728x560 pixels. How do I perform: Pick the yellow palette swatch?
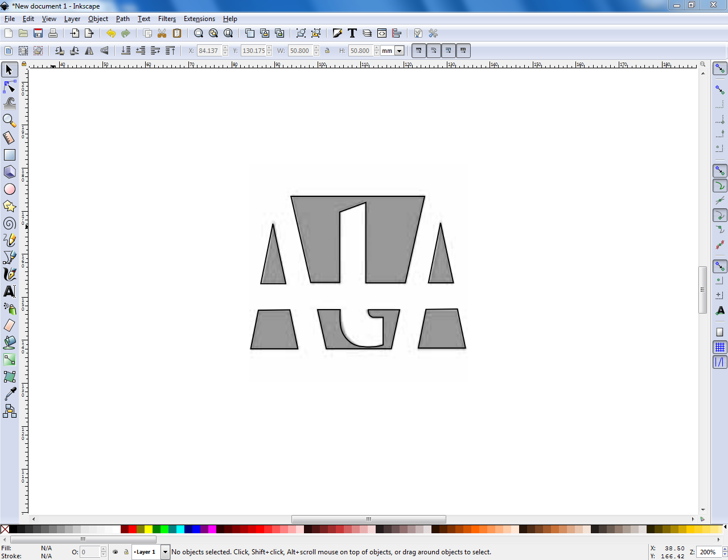click(148, 529)
